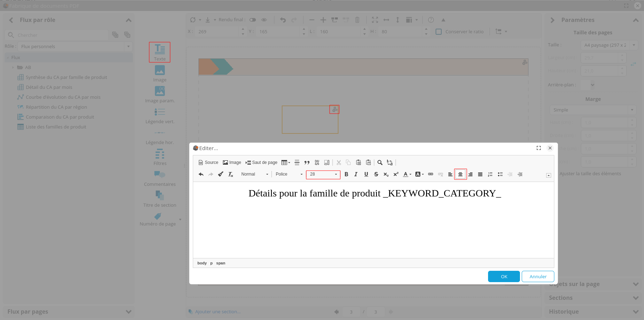Open the background color picker

click(419, 174)
